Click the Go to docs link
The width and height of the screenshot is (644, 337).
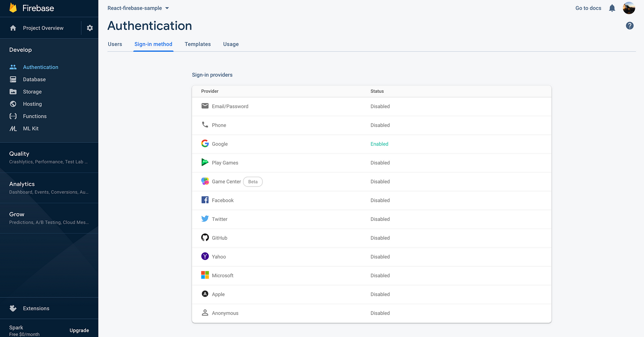click(588, 8)
